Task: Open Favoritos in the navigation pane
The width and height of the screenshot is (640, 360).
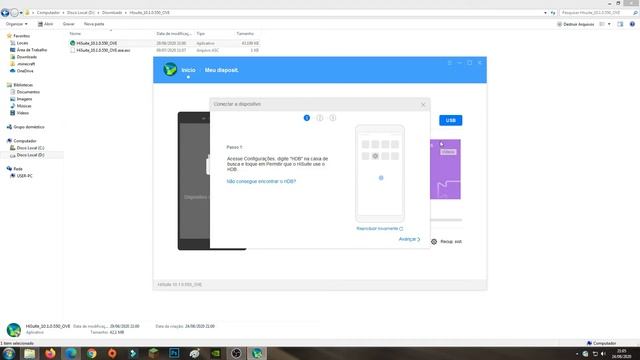Action: pos(21,36)
